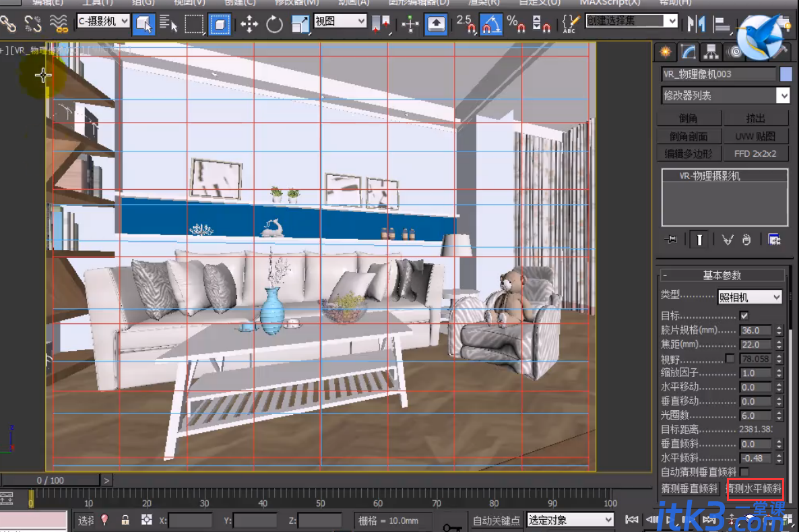Image resolution: width=799 pixels, height=532 pixels.
Task: Click the FFD 2x2x2 modifier button
Action: (755, 154)
